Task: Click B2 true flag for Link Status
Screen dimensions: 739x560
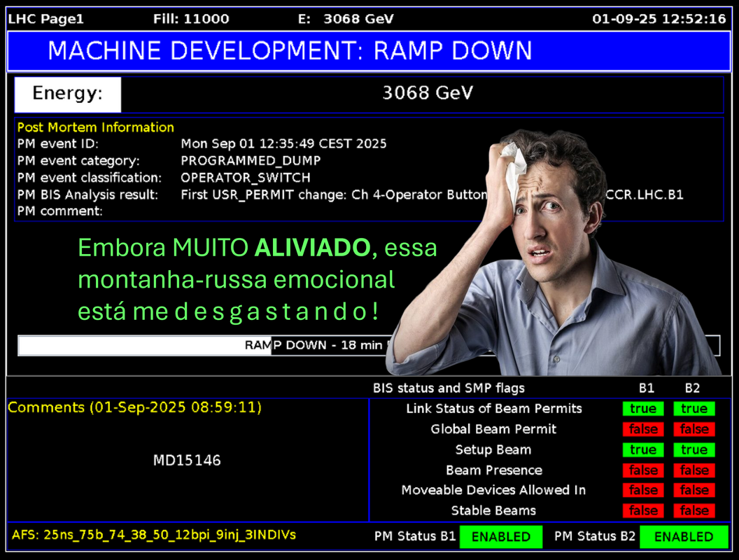Action: coord(694,409)
